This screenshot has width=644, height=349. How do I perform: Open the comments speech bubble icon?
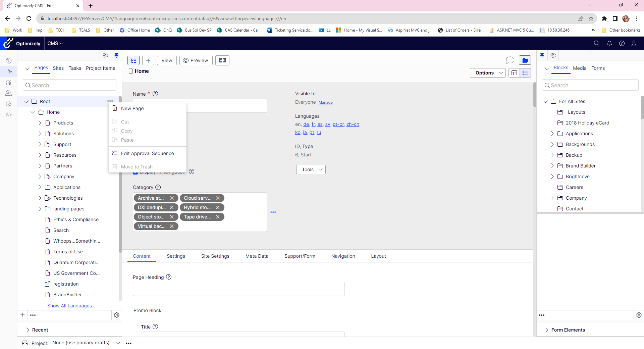click(x=510, y=60)
